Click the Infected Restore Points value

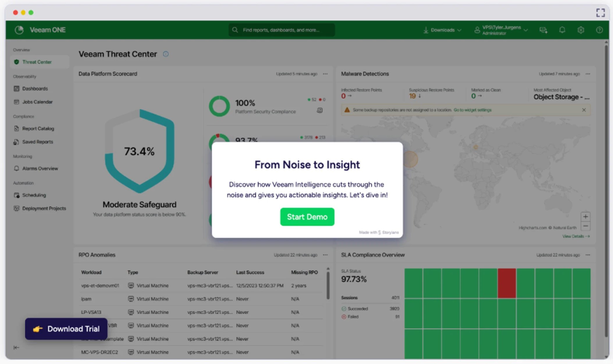tap(344, 96)
